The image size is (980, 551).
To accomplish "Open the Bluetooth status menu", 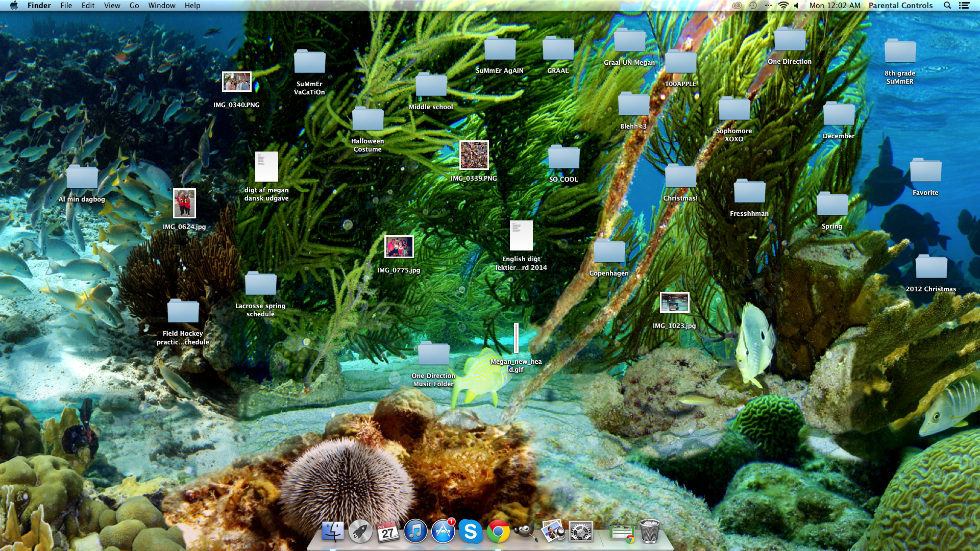I will point(768,6).
